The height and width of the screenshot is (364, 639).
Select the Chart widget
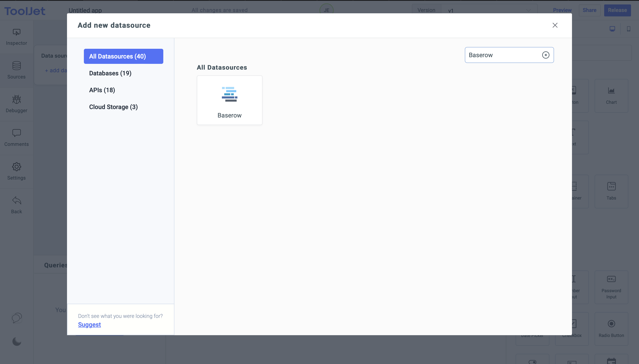click(611, 96)
